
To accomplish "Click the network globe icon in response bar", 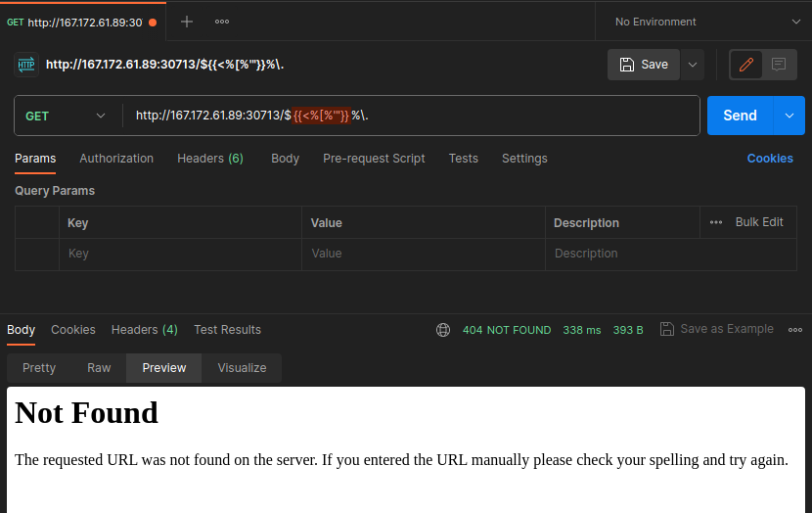I will click(443, 330).
